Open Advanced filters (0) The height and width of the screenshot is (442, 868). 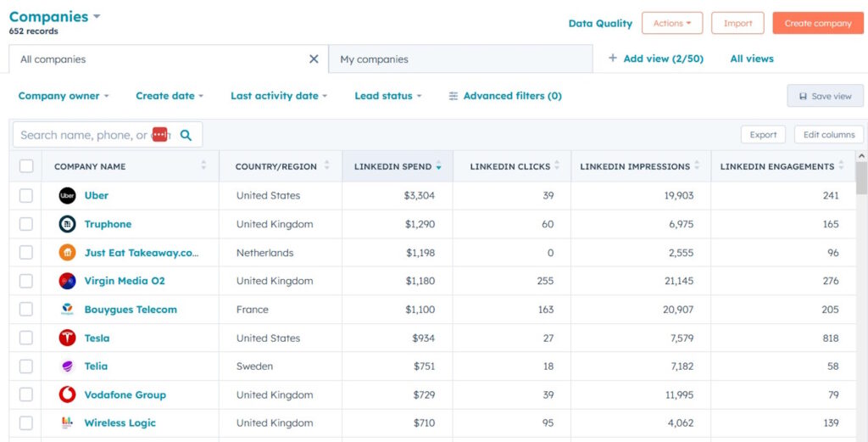[x=505, y=96]
